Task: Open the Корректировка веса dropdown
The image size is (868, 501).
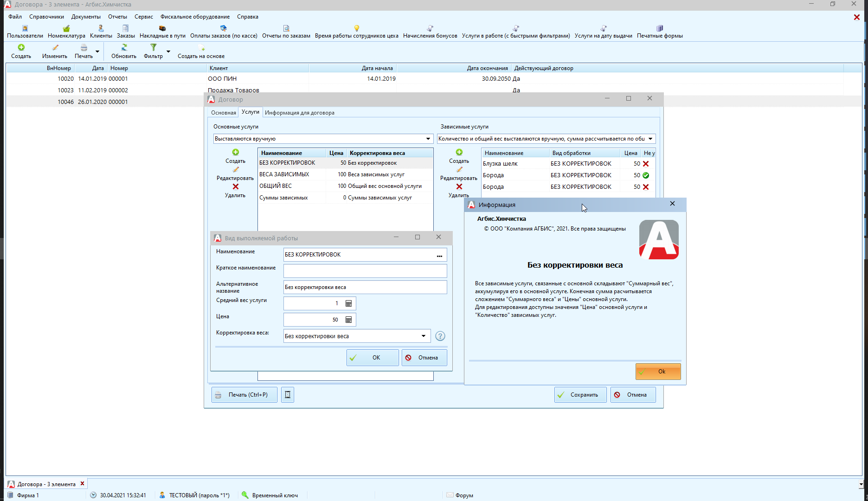Action: click(424, 336)
